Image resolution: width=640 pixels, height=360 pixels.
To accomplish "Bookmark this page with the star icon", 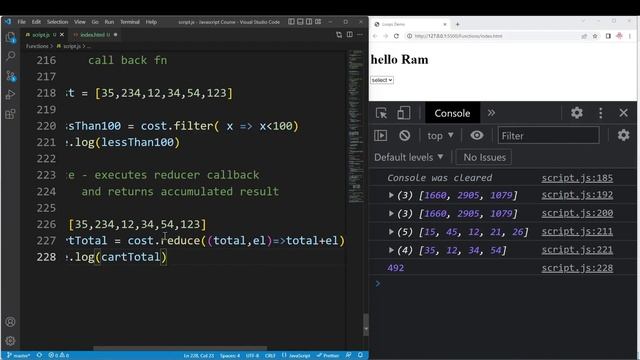I will (x=595, y=36).
